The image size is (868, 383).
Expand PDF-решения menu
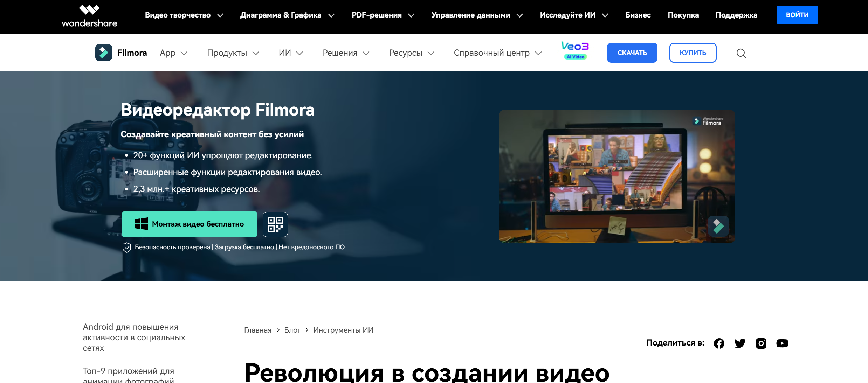pyautogui.click(x=383, y=15)
